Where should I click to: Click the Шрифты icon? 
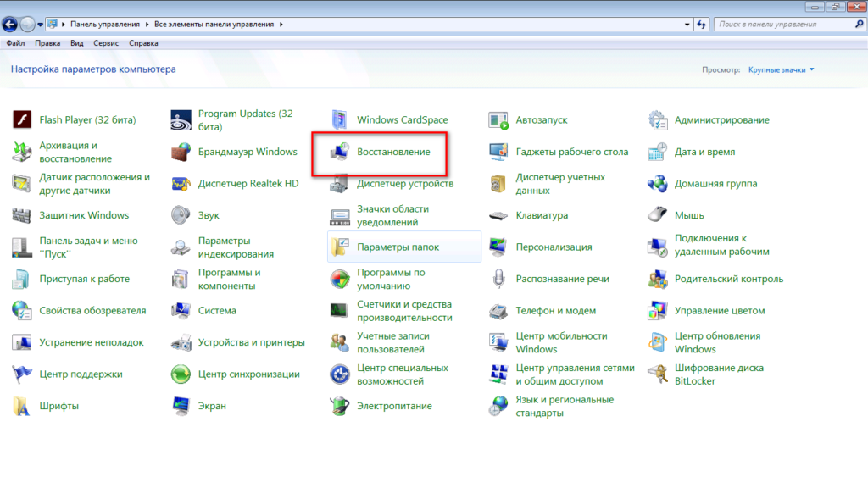coord(21,406)
